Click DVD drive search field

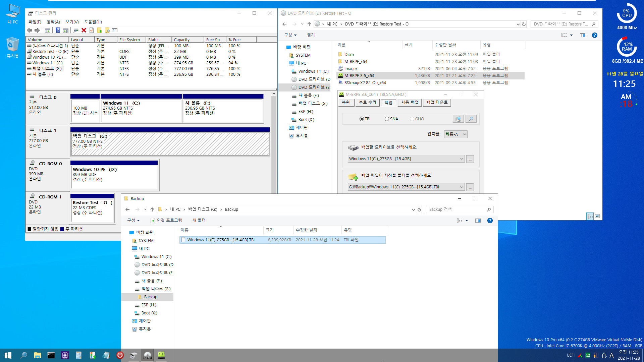[x=564, y=24]
